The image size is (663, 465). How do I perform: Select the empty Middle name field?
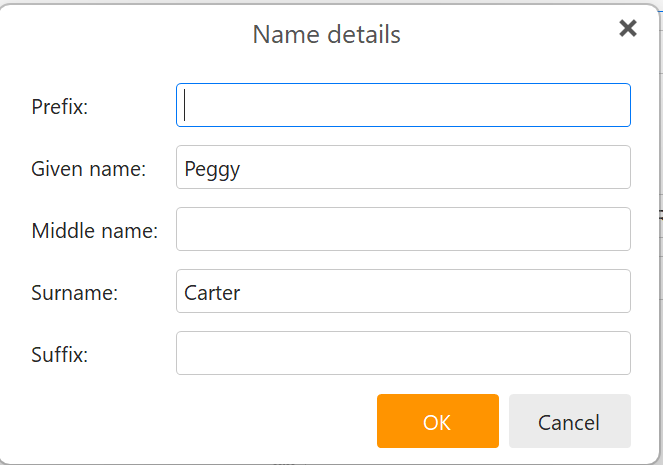click(403, 229)
